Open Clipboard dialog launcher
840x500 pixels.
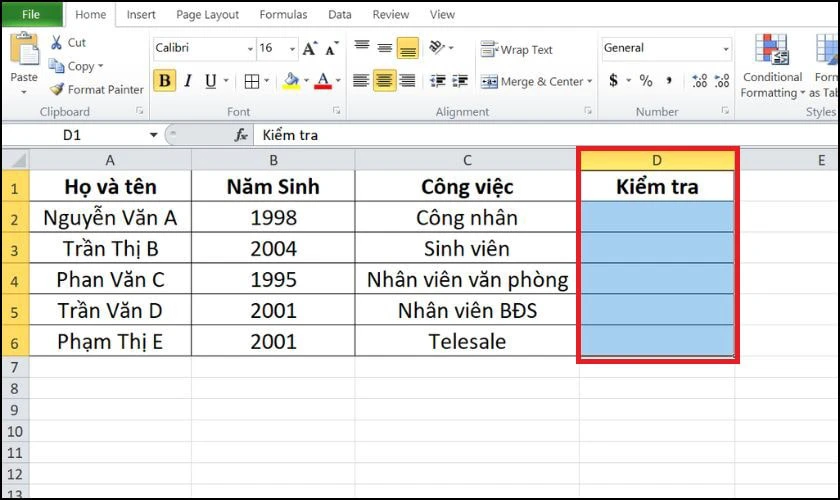pyautogui.click(x=139, y=111)
